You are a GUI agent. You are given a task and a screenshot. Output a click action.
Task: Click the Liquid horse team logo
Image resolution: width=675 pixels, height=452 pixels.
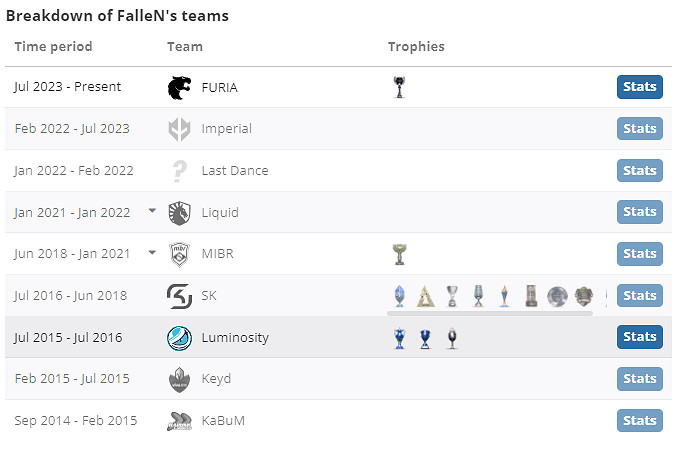(x=179, y=212)
